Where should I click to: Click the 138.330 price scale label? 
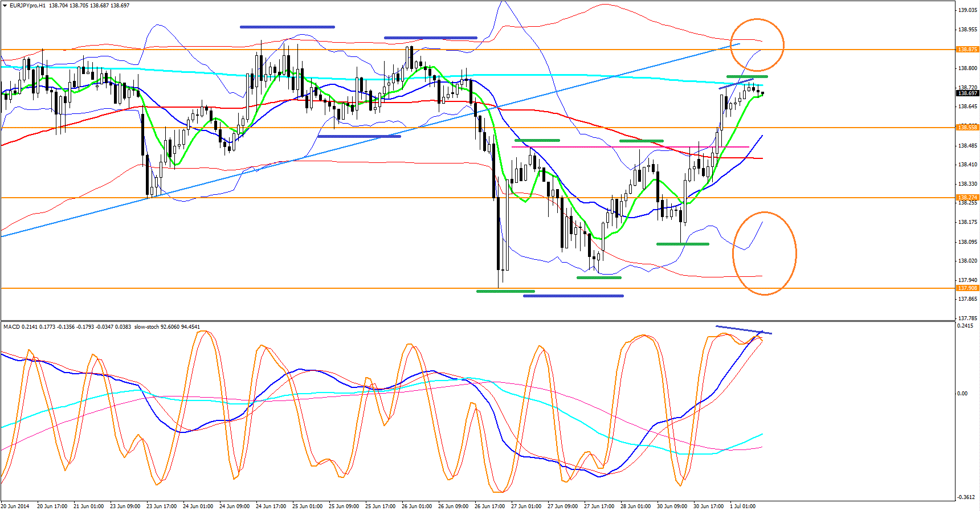point(967,184)
